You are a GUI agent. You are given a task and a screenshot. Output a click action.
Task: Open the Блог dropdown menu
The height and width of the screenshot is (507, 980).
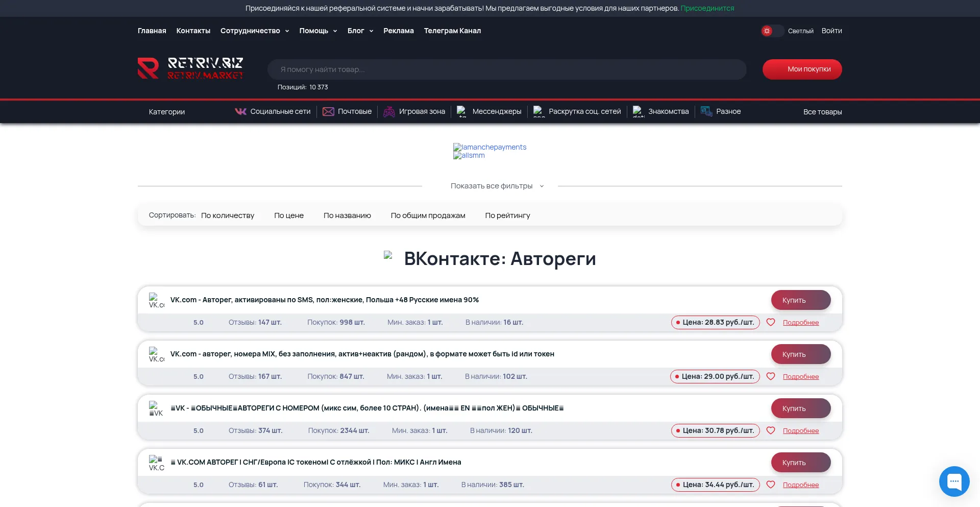click(x=360, y=31)
